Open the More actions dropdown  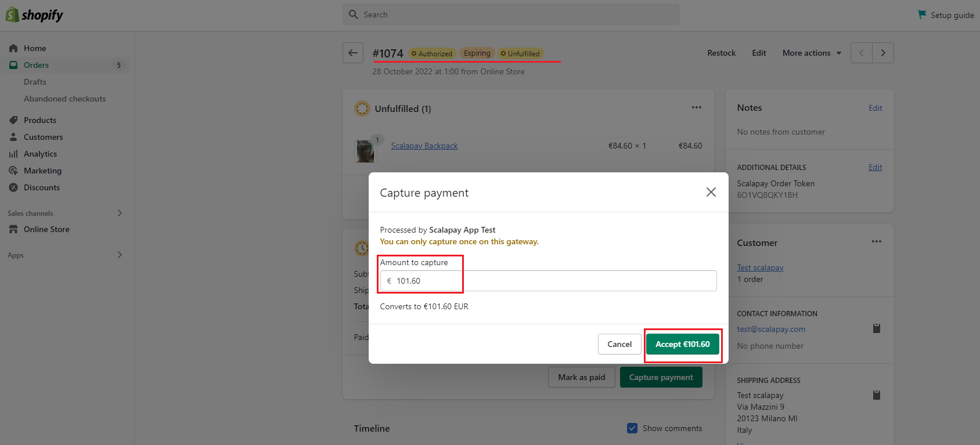pos(812,53)
